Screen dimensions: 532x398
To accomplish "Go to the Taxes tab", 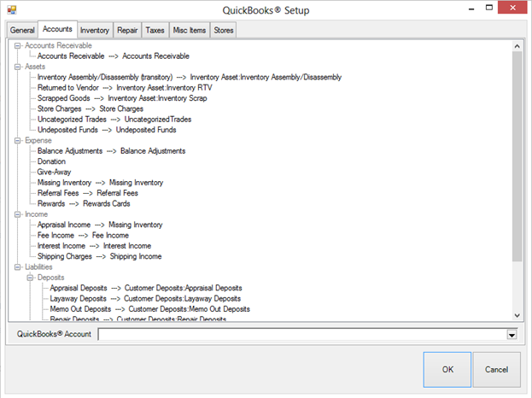I will tap(155, 30).
